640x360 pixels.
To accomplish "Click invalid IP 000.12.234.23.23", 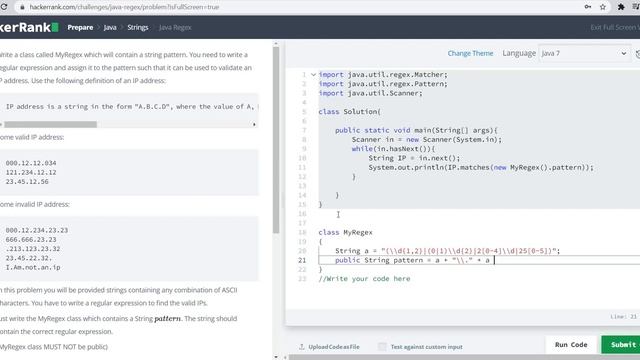I will coord(37,230).
